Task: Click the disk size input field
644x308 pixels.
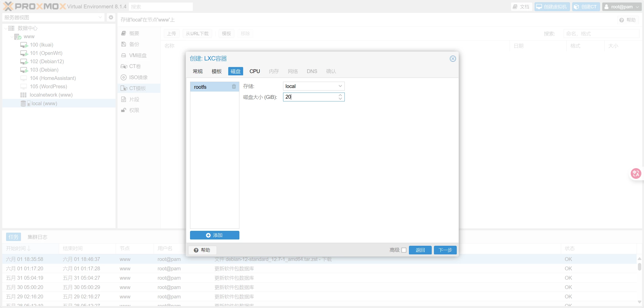Action: (311, 97)
